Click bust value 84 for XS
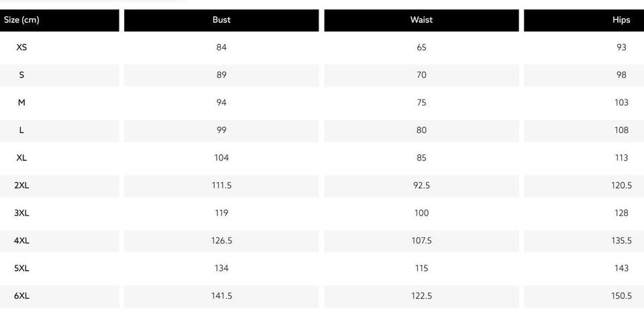This screenshot has width=644, height=309. [221, 48]
